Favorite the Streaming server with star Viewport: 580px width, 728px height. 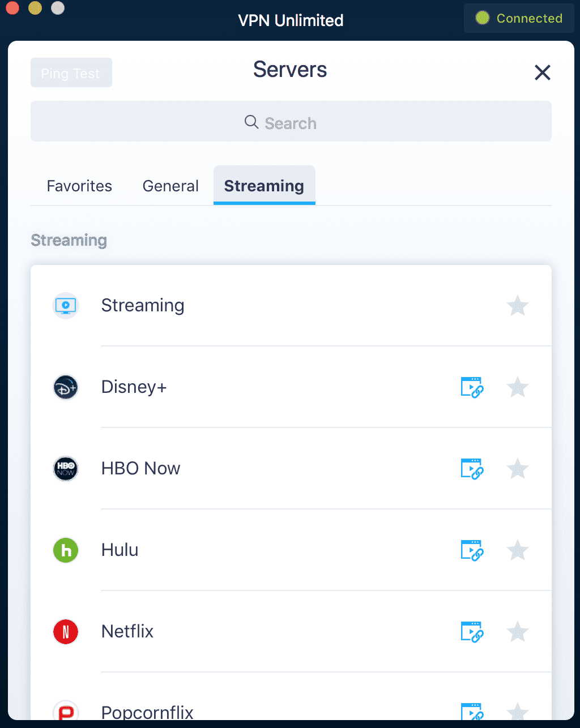point(517,306)
